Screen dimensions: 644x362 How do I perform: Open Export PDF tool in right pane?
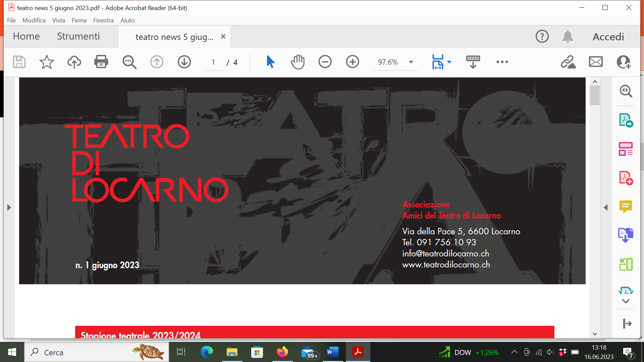coord(626,120)
